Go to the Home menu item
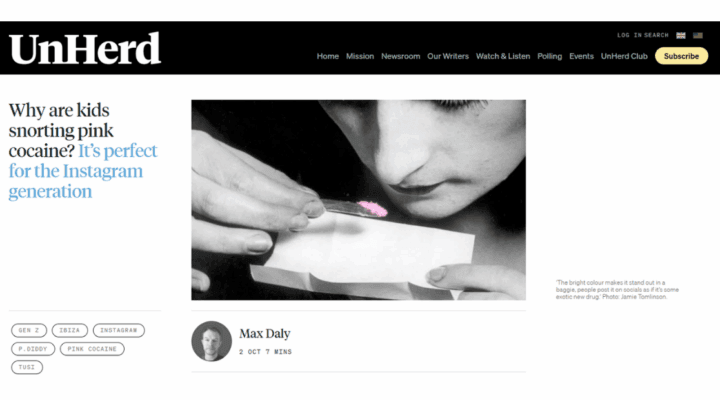The image size is (720, 400). tap(327, 56)
